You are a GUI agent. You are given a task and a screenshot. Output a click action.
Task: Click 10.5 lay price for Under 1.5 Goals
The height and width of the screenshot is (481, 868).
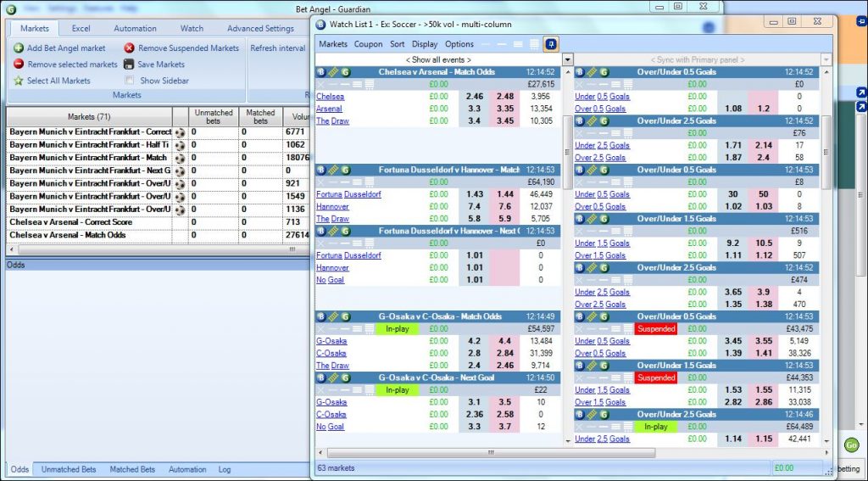[x=764, y=243]
